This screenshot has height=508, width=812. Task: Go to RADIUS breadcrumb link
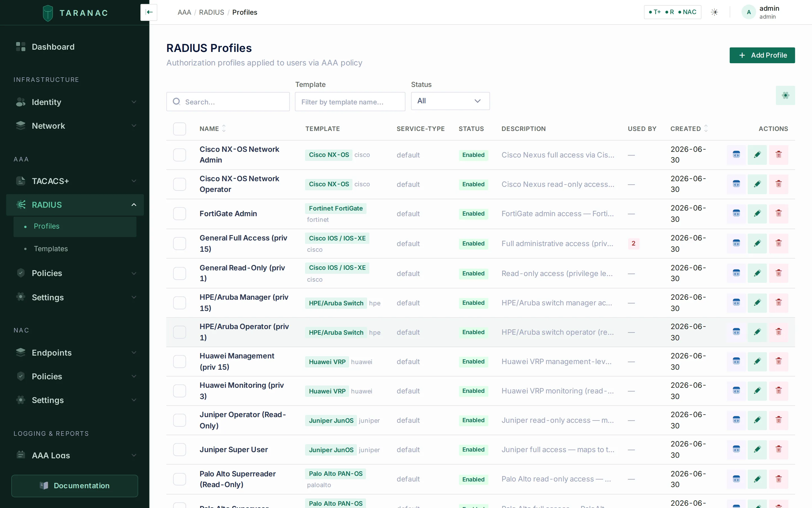click(211, 12)
